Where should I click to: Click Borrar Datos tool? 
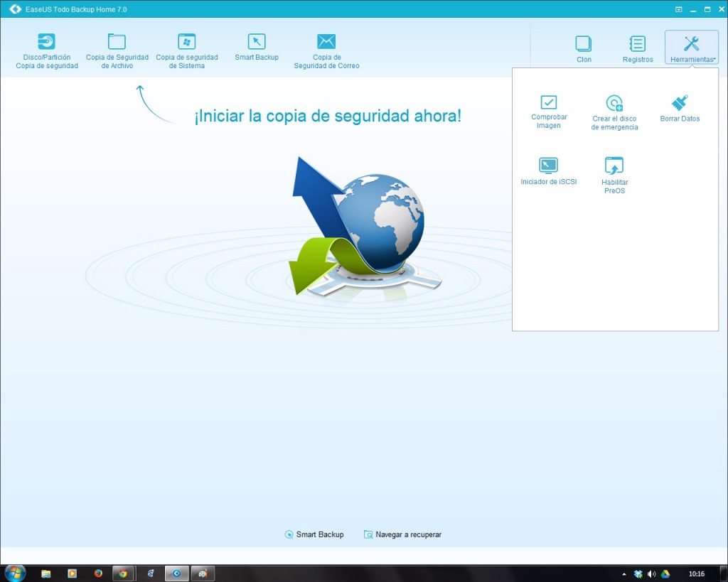[680, 108]
